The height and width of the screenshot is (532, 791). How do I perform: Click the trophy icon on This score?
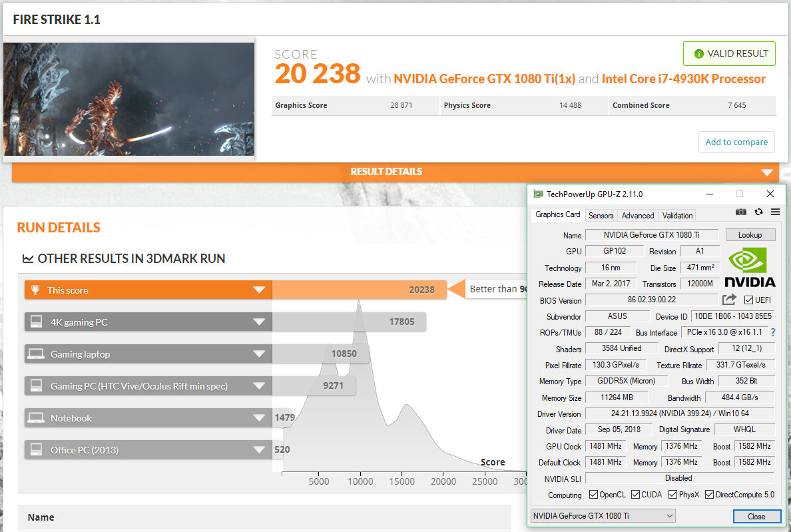pos(35,290)
